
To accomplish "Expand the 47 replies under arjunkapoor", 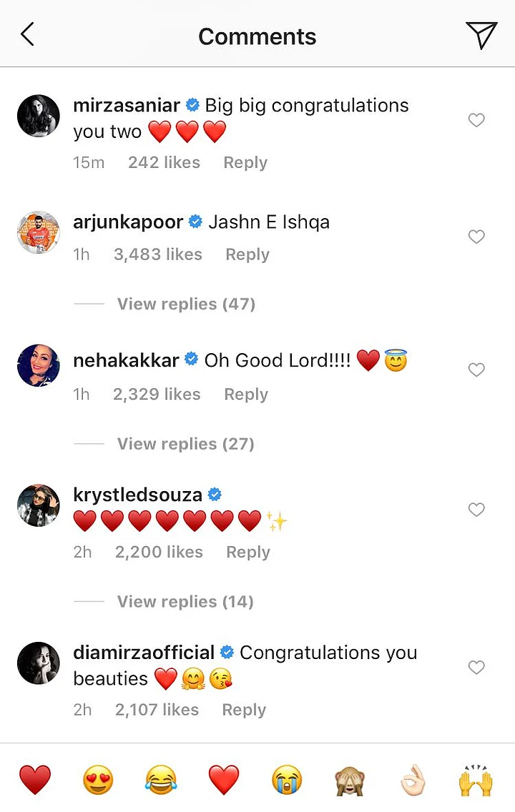I will pos(186,304).
